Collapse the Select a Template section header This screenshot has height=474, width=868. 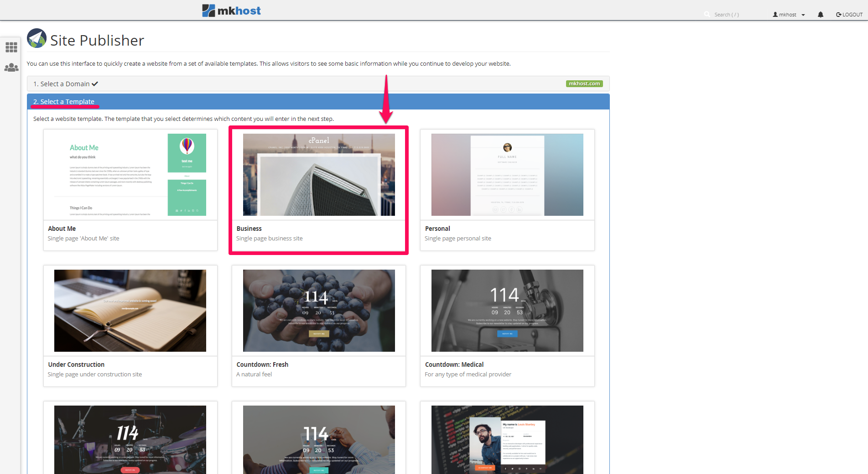[x=64, y=102]
